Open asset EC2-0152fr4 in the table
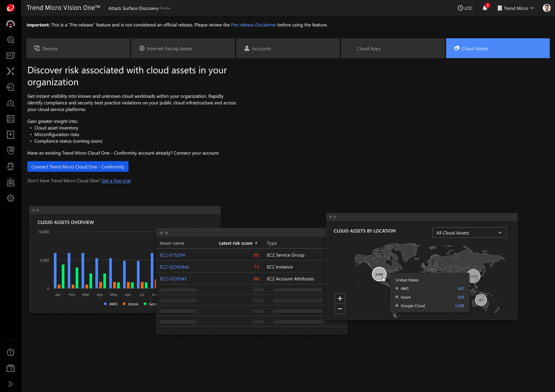The width and height of the screenshot is (555, 392). (172, 255)
